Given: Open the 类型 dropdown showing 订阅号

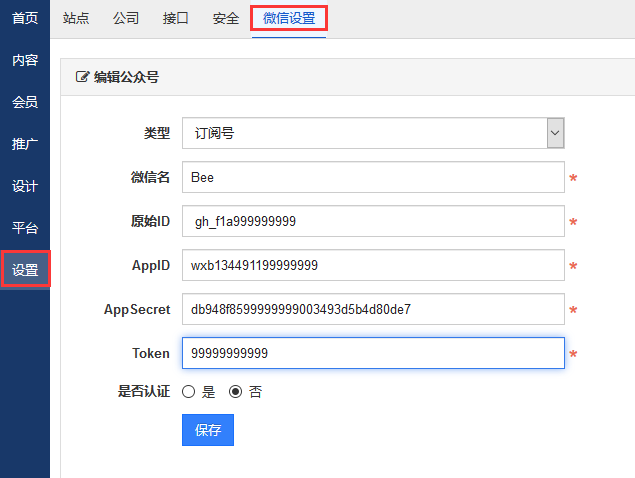Looking at the screenshot, I should (373, 133).
